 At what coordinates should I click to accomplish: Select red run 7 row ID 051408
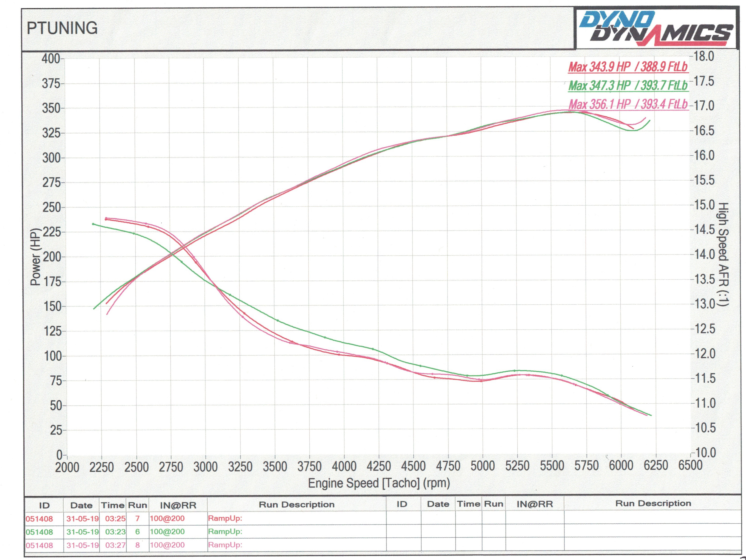point(40,519)
